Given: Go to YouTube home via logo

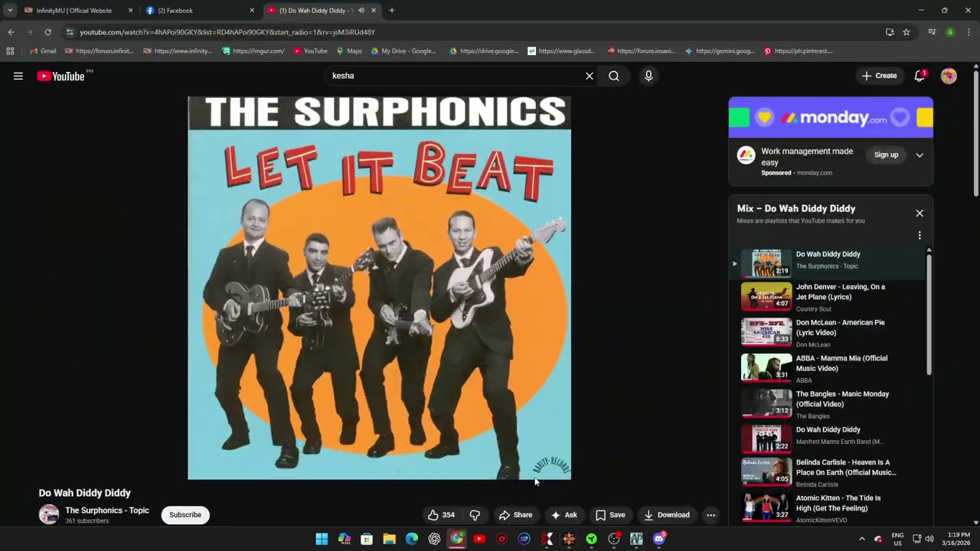Looking at the screenshot, I should pos(60,76).
